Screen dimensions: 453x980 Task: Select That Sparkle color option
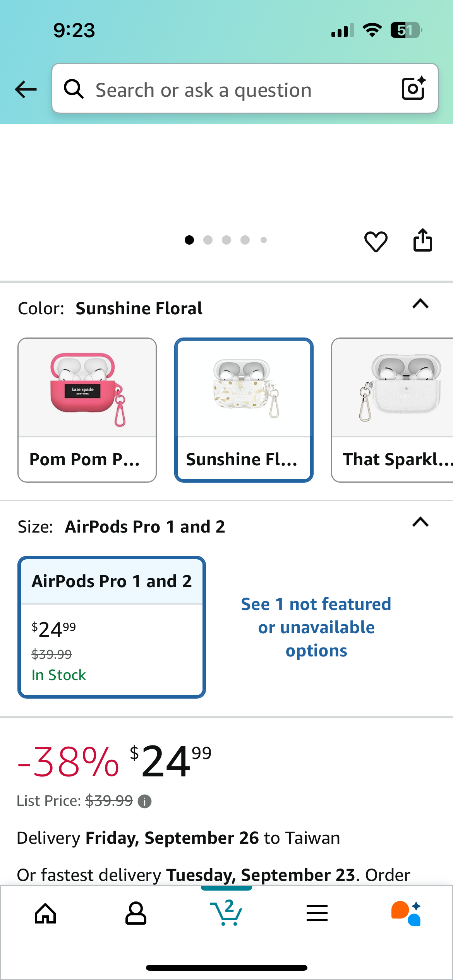tap(393, 410)
